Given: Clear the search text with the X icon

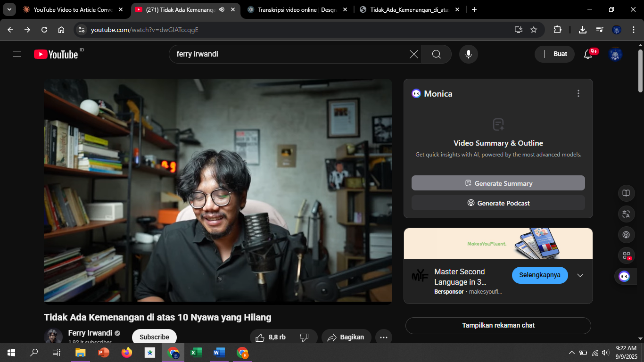Looking at the screenshot, I should tap(413, 54).
